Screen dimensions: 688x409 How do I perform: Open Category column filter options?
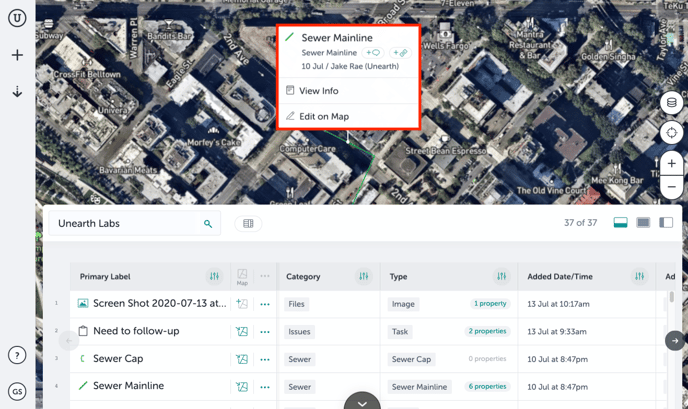pos(363,276)
